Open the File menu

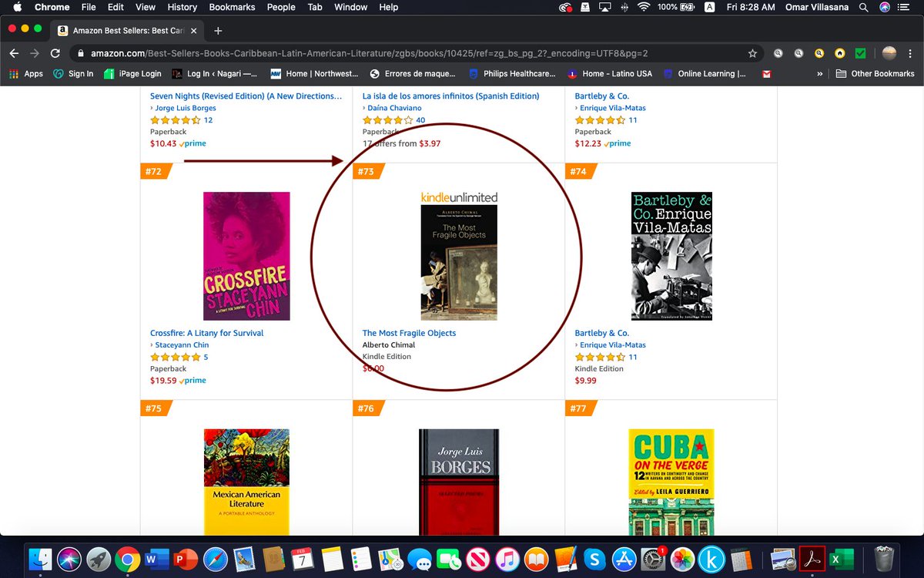89,7
